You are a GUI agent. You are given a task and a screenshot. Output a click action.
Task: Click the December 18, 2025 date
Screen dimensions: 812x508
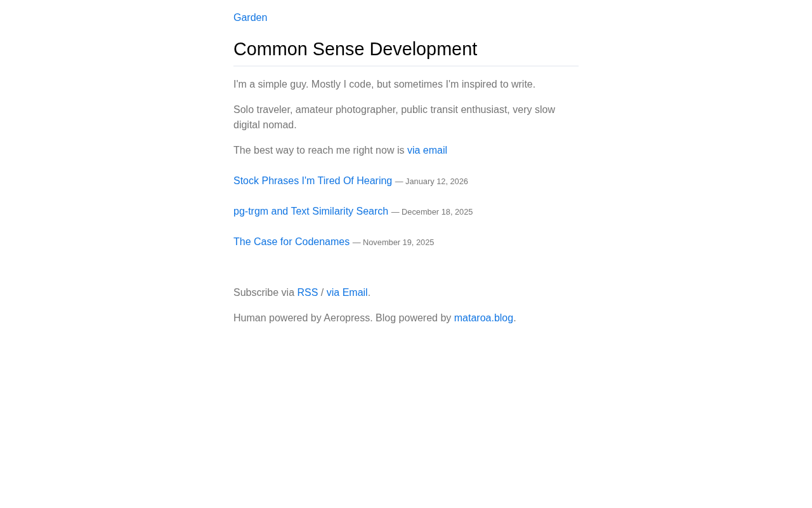437,212
